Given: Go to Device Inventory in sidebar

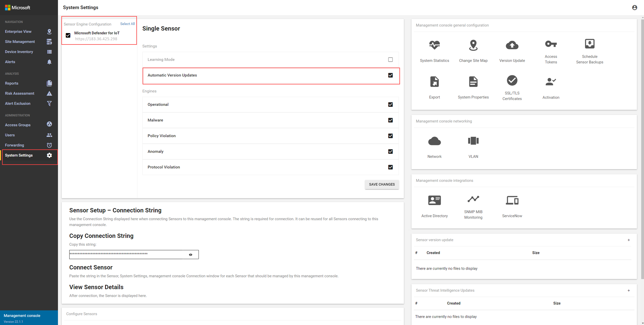Looking at the screenshot, I should (x=19, y=52).
